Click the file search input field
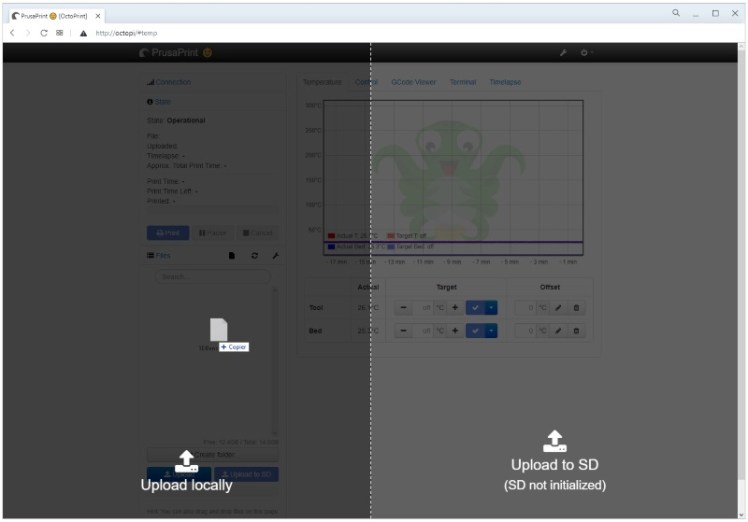The width and height of the screenshot is (748, 522). [212, 276]
